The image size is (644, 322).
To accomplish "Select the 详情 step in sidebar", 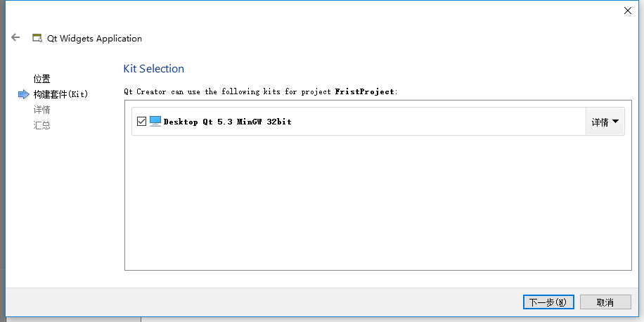I will point(42,110).
